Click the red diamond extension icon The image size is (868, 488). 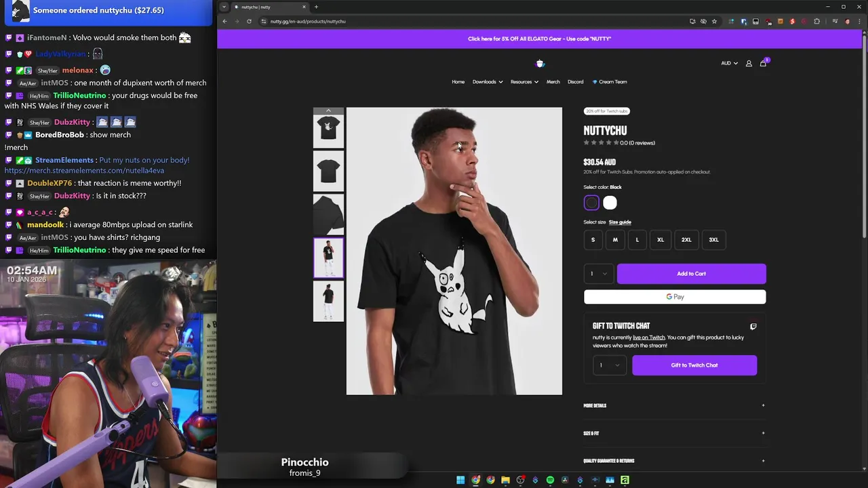click(x=792, y=21)
